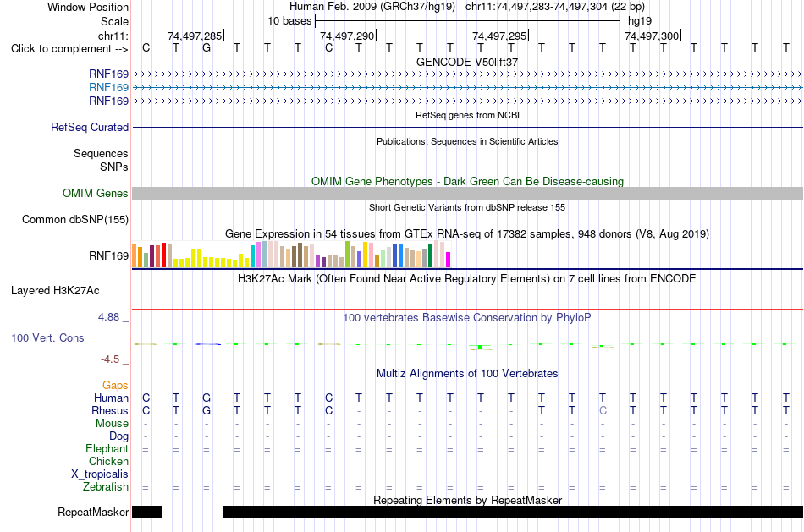Click the '74,497,300' coordinate label

tap(652, 36)
